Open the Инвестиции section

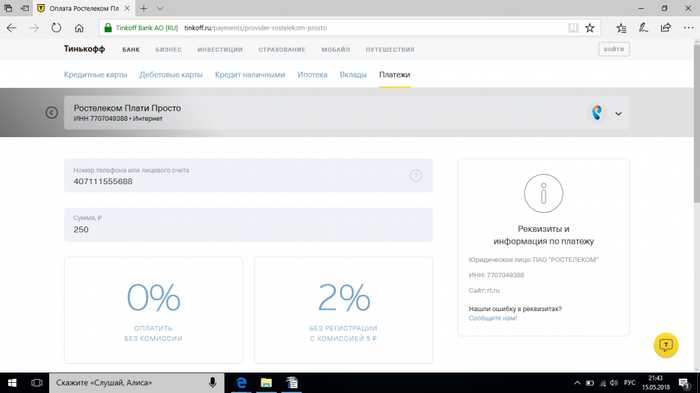220,50
